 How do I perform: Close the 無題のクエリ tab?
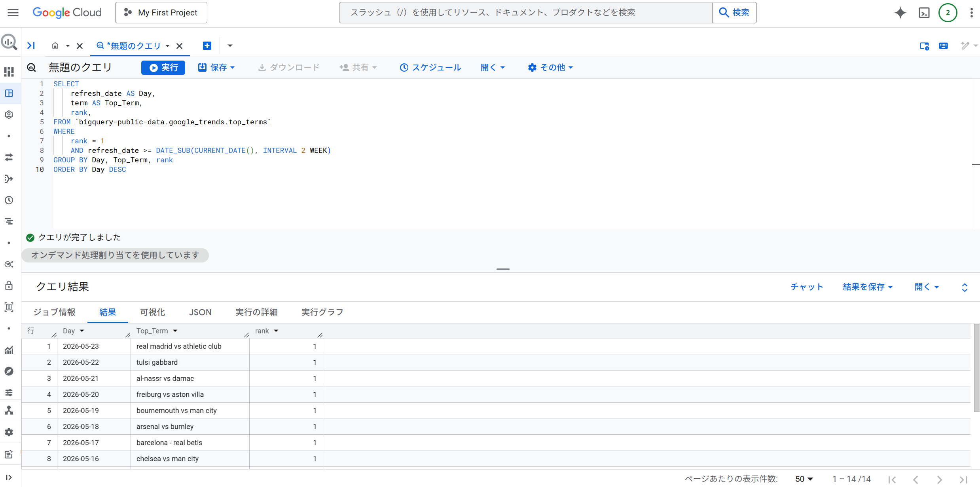coord(179,46)
